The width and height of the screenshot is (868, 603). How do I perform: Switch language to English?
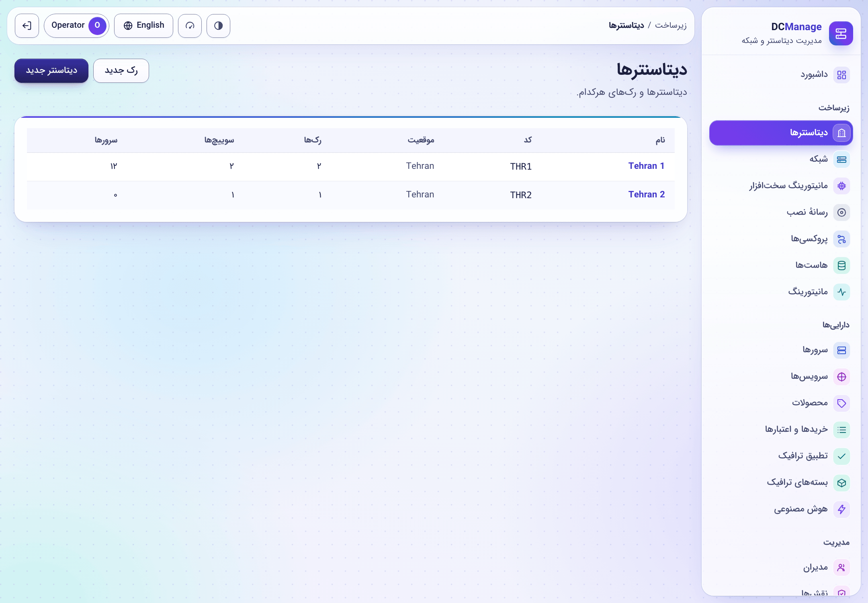click(x=143, y=26)
